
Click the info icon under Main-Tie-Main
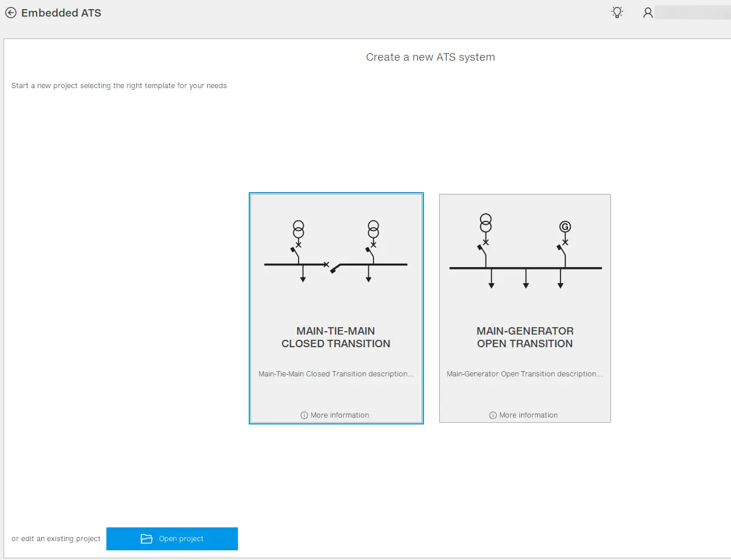[304, 415]
